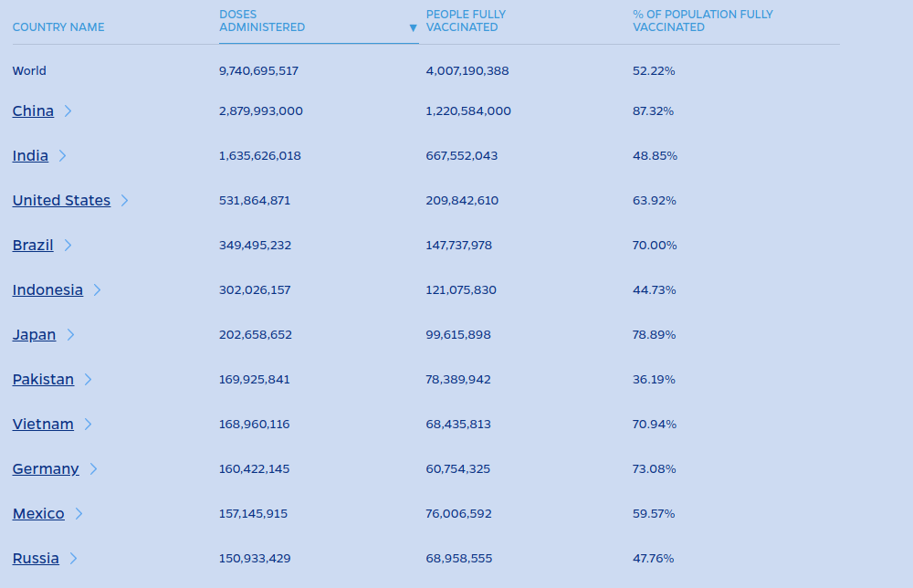Click the arrow icon next to Japan
Image resolution: width=913 pixels, height=588 pixels.
pyautogui.click(x=70, y=335)
